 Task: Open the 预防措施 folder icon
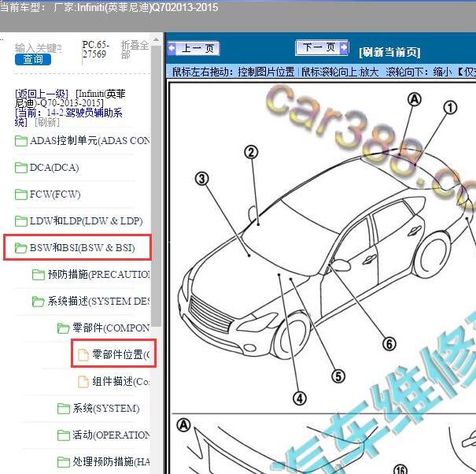pyautogui.click(x=39, y=275)
